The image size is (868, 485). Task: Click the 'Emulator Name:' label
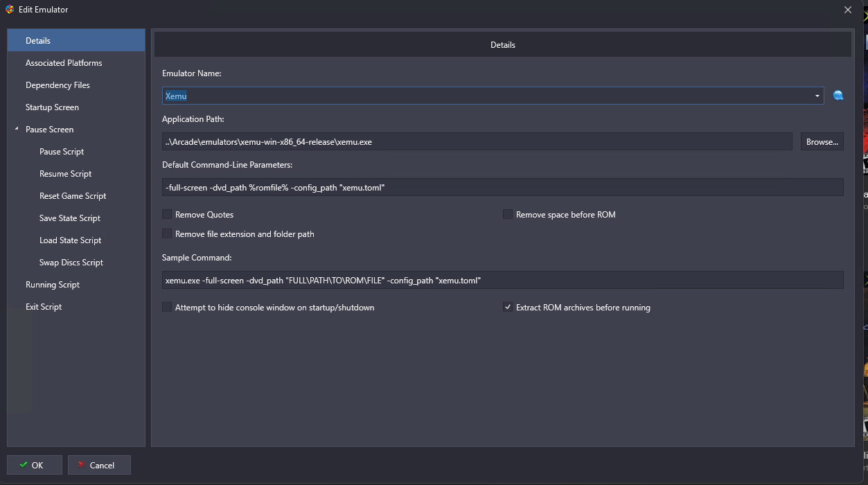point(192,73)
